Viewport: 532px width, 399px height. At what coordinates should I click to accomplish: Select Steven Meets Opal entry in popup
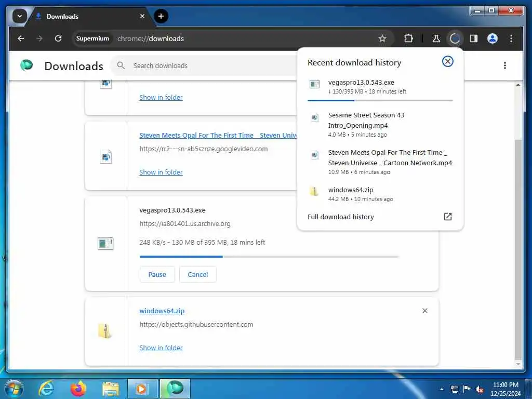380,162
